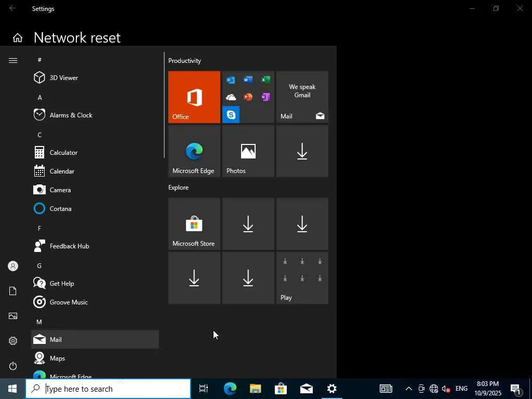Go back in the Settings window
Viewport: 532px width, 399px height.
tap(12, 8)
